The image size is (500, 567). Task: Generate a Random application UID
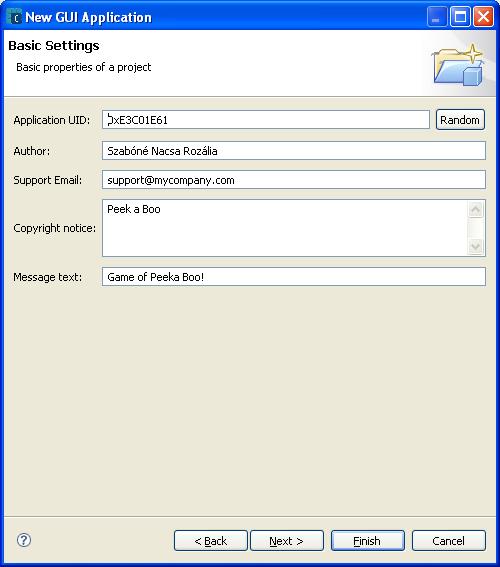(x=460, y=120)
